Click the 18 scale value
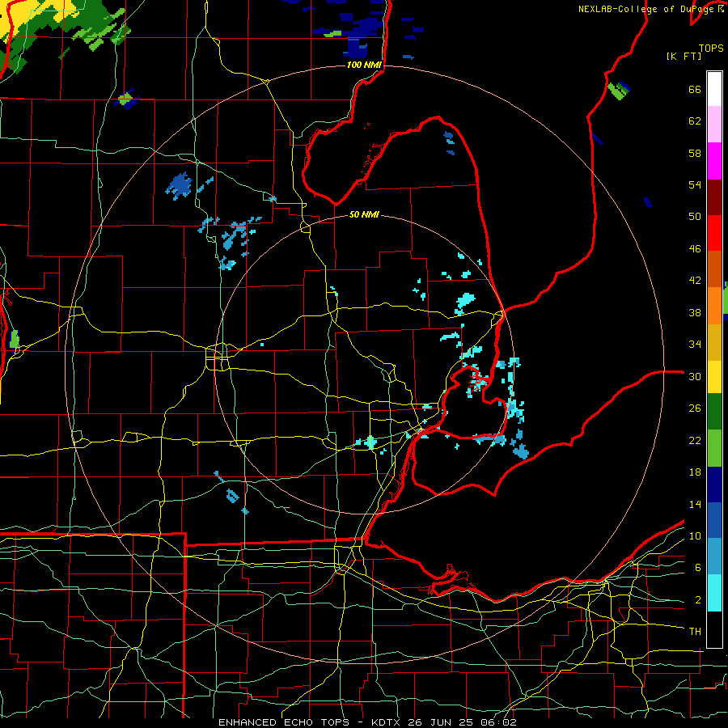728x728 pixels. click(695, 472)
